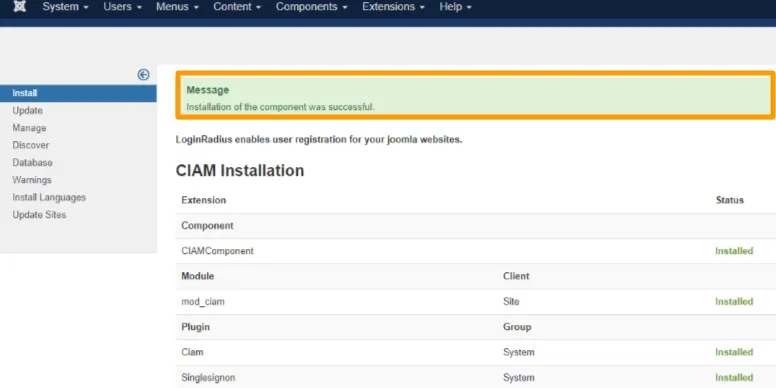Click the Group column header
The width and height of the screenshot is (776, 388).
[x=517, y=327]
